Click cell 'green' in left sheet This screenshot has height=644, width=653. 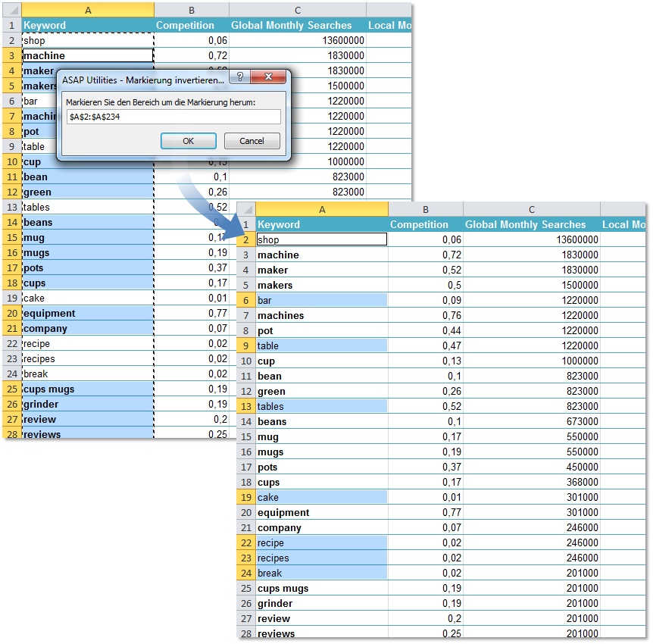(x=88, y=192)
